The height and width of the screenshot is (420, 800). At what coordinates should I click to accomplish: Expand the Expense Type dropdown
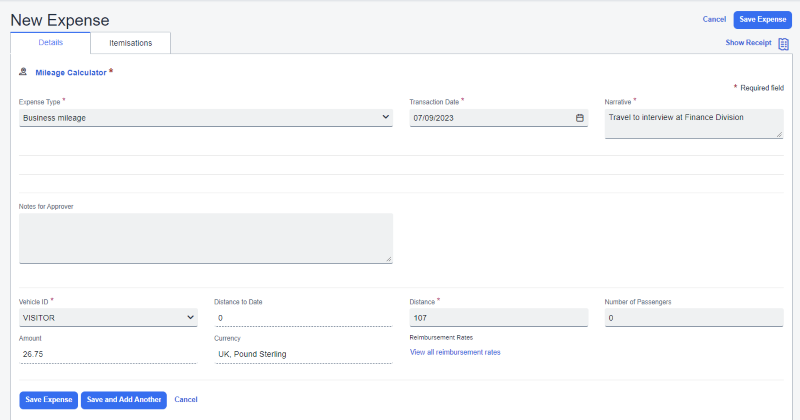[x=205, y=118]
